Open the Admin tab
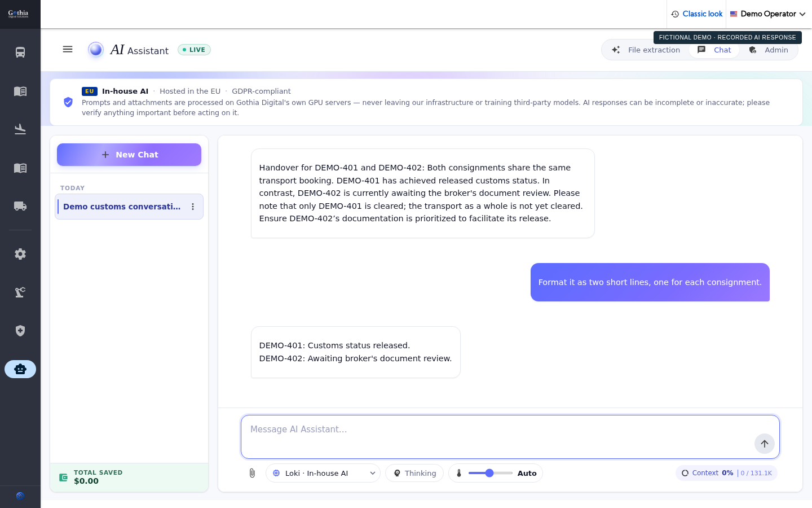812x508 pixels. (x=769, y=50)
